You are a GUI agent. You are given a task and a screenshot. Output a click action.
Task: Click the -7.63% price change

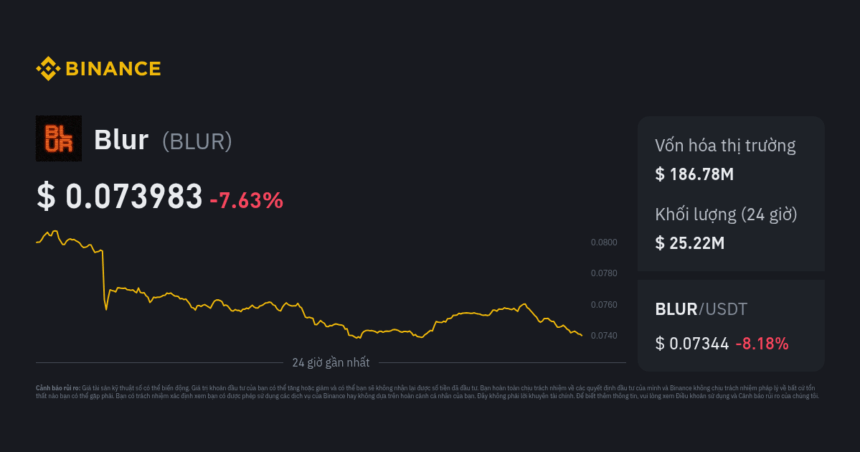coord(246,200)
